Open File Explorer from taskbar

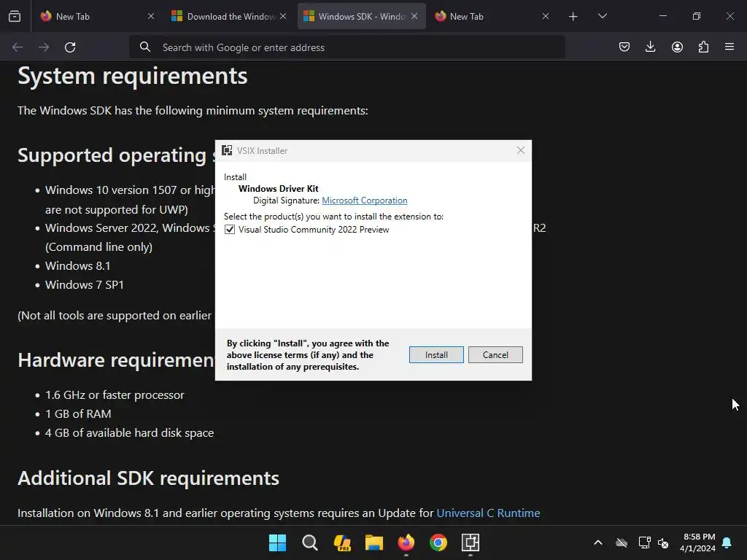tap(374, 542)
